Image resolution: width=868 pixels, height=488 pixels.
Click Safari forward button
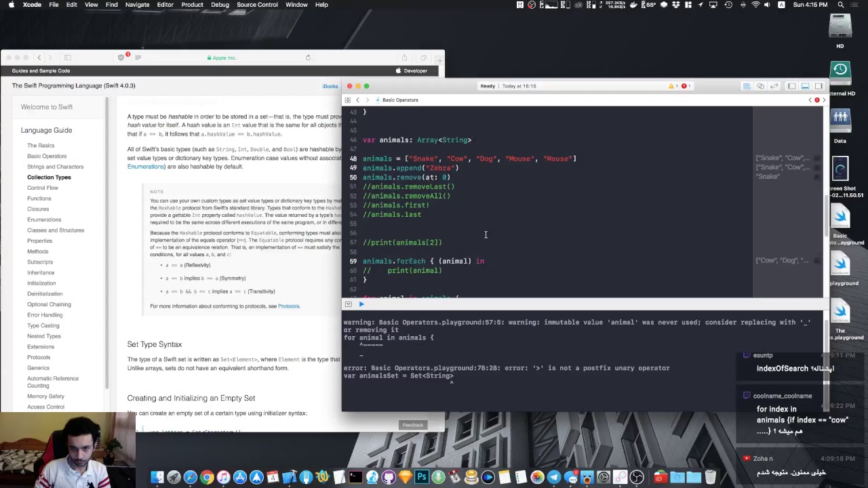pyautogui.click(x=51, y=58)
